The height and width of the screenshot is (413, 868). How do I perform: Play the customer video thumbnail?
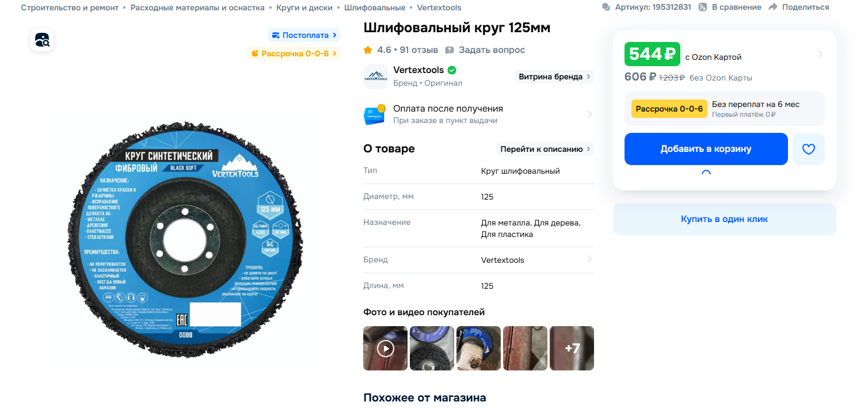(385, 348)
